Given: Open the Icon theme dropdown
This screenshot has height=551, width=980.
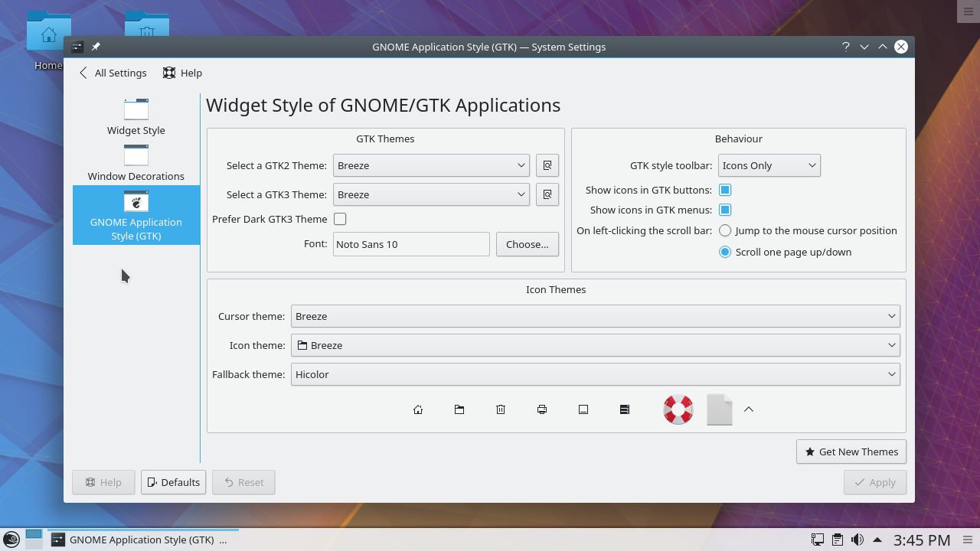Looking at the screenshot, I should [595, 345].
